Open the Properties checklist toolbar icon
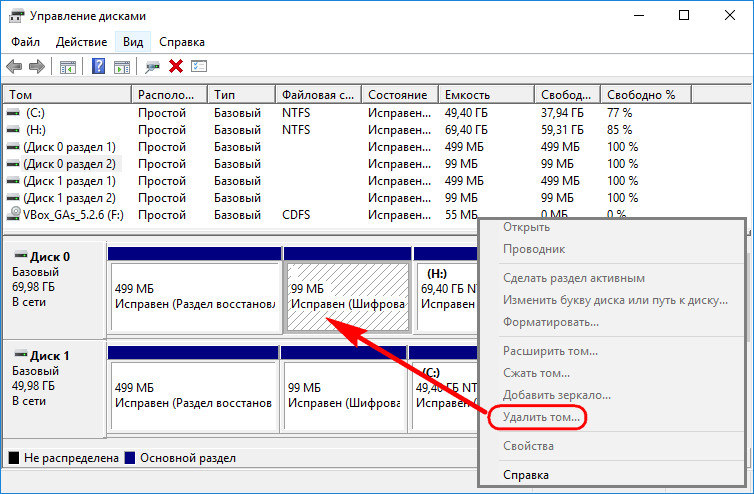 pyautogui.click(x=199, y=66)
